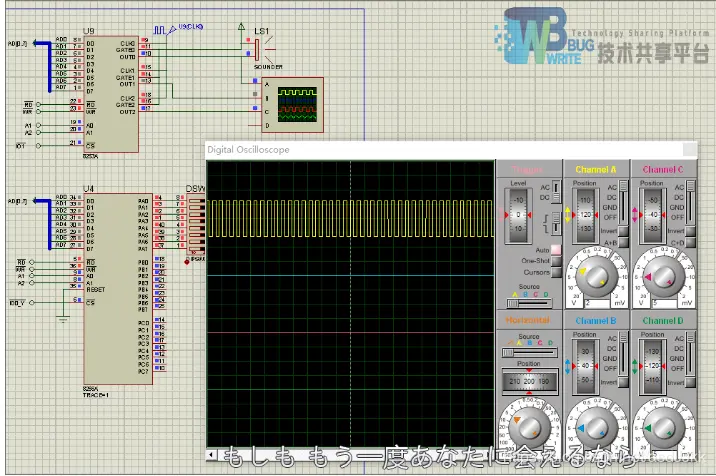
Task: Adjust the Horizontal Source selector slider
Action: click(x=529, y=353)
